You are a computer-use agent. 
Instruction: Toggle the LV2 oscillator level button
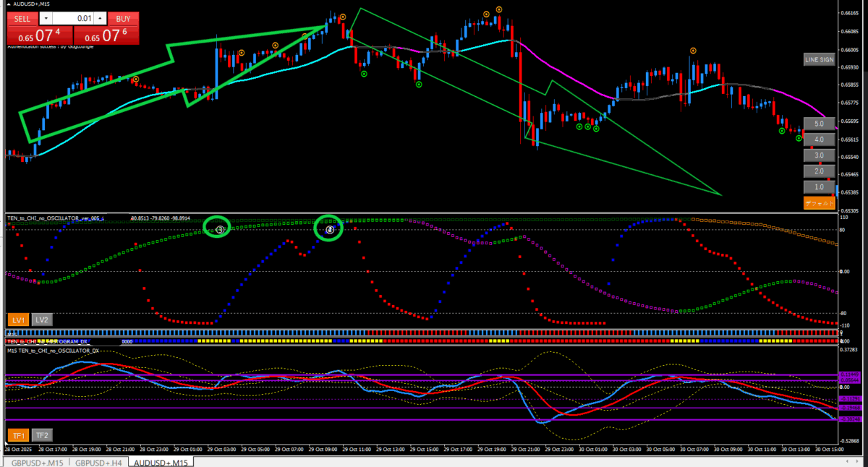coord(42,320)
